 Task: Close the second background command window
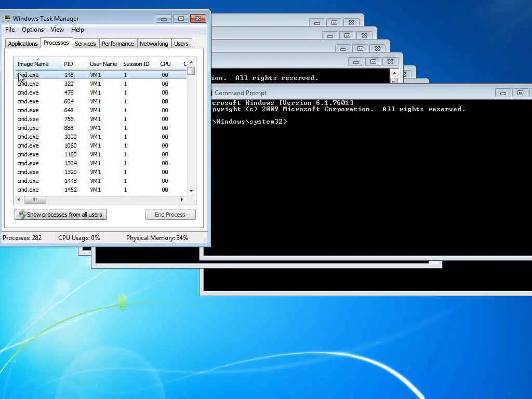[364, 36]
